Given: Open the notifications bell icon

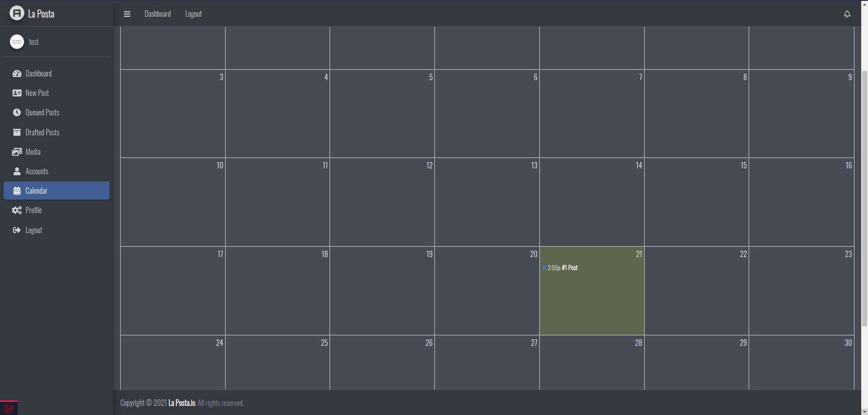Looking at the screenshot, I should pos(847,14).
